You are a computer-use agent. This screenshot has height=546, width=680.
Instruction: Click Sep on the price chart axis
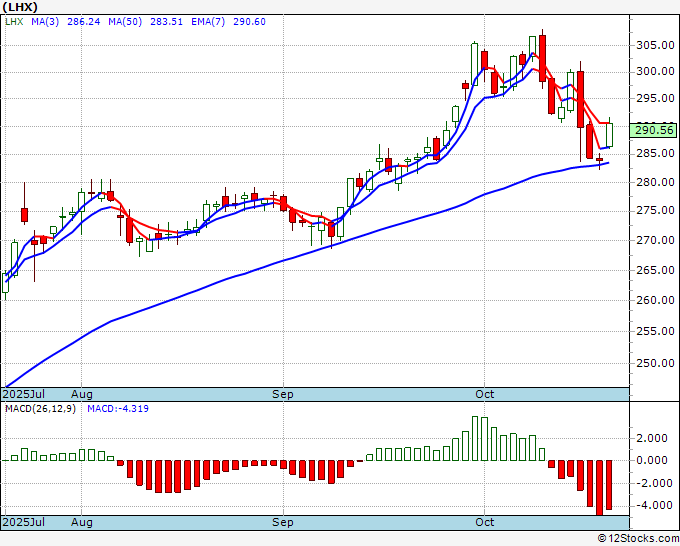(x=283, y=394)
